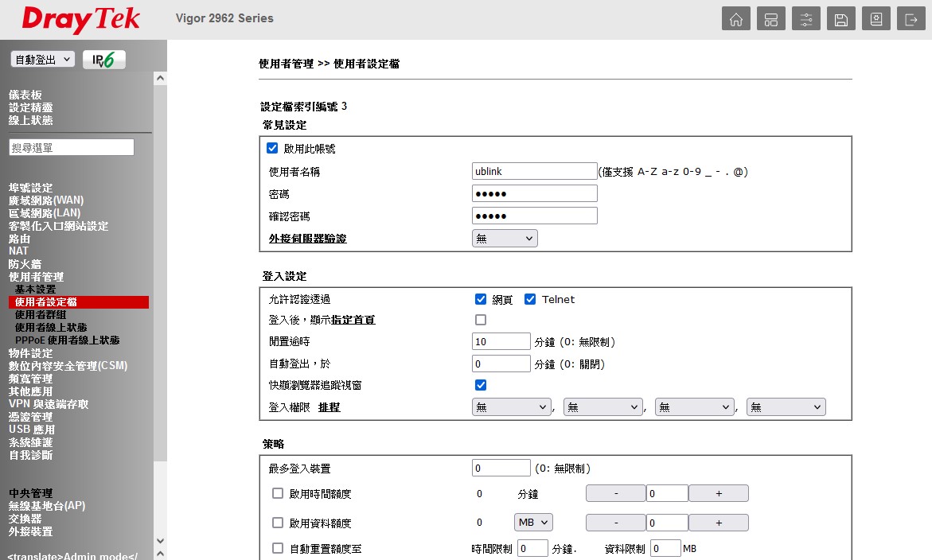Click the DrayTek logo
932x560 pixels.
[81, 20]
